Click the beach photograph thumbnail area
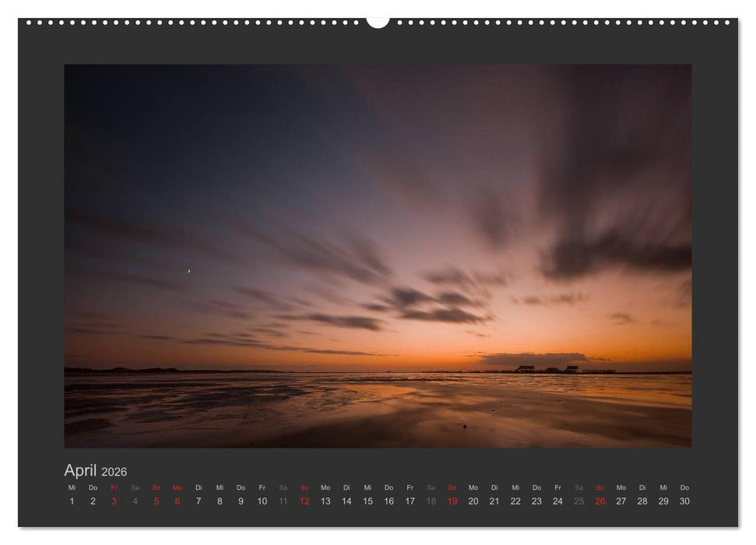Screen dimensions: 756x545 (378, 257)
